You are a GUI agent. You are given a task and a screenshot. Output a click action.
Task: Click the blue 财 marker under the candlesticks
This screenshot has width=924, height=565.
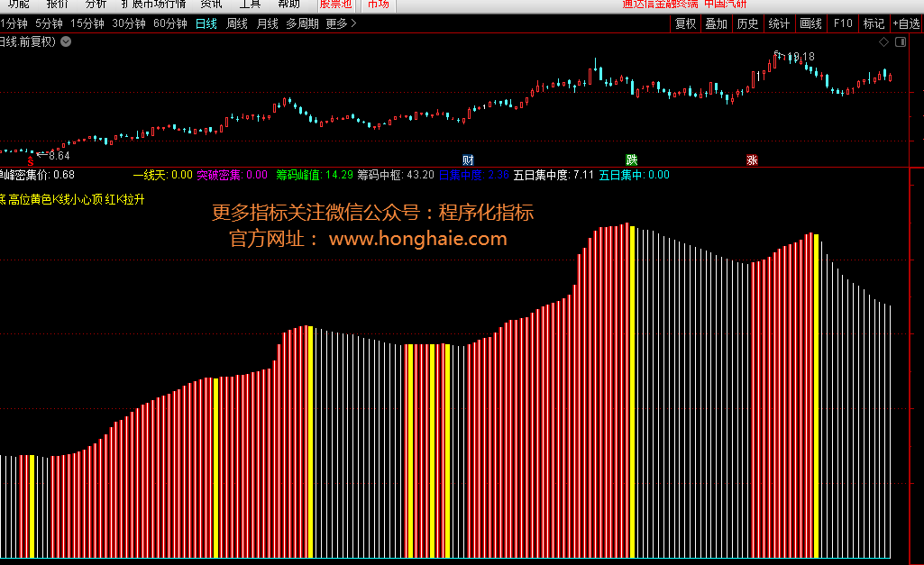pos(468,159)
